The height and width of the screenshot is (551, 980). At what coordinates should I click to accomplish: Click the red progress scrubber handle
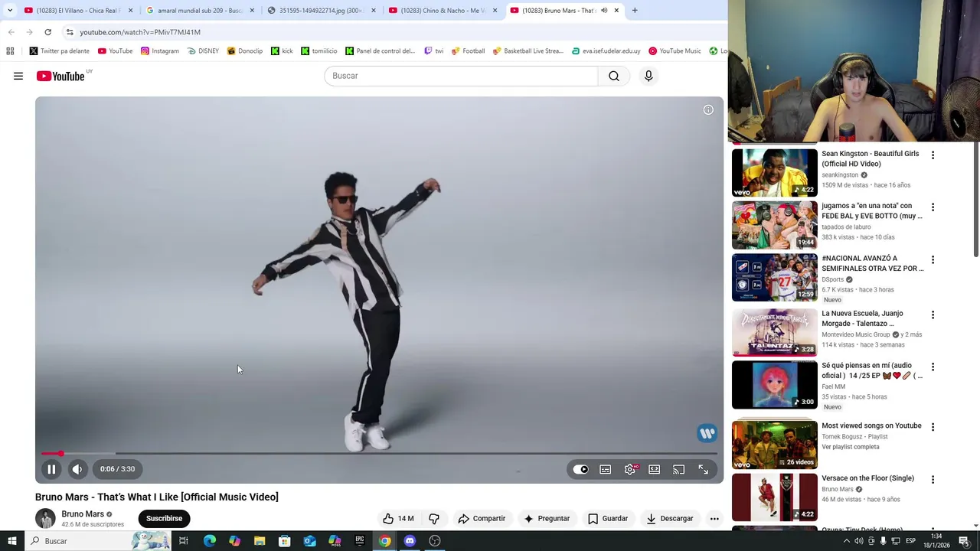point(60,454)
